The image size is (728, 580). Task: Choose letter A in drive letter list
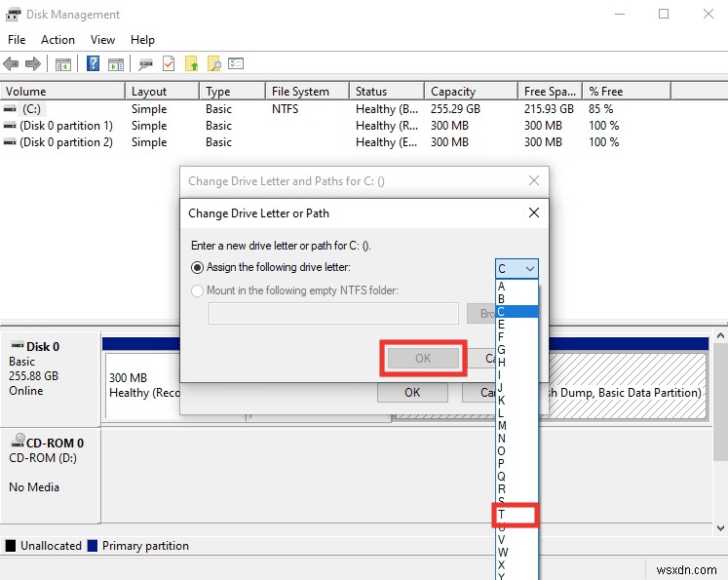click(x=517, y=286)
